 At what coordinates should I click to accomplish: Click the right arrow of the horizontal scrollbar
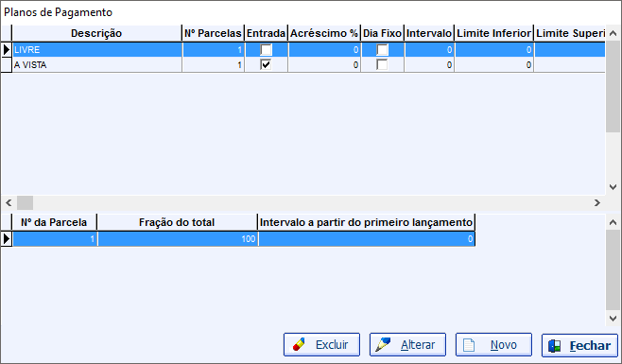pyautogui.click(x=597, y=203)
